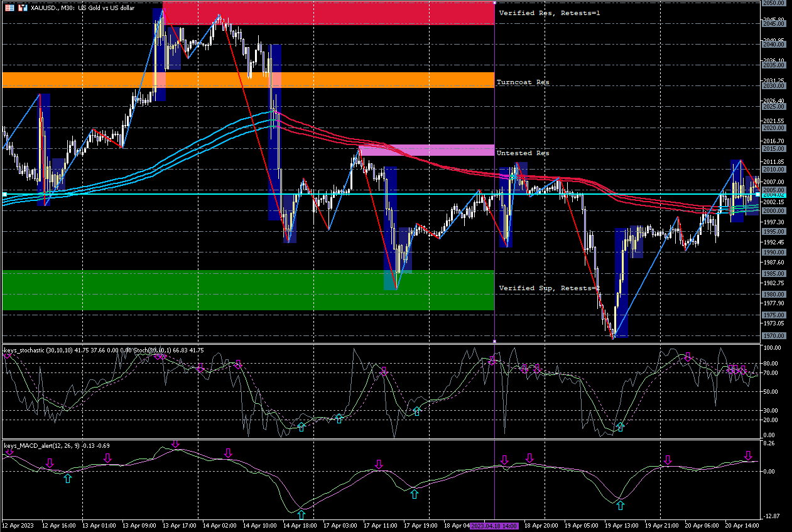Click the 2035.00 price level label
The image size is (792, 532).
click(775, 65)
